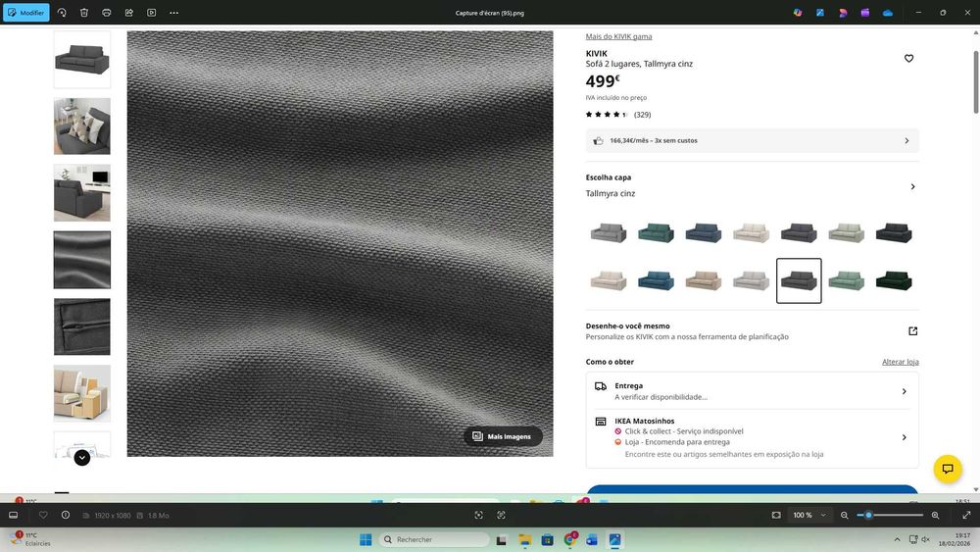Expand the 166,34€/mês financing option

pos(752,140)
